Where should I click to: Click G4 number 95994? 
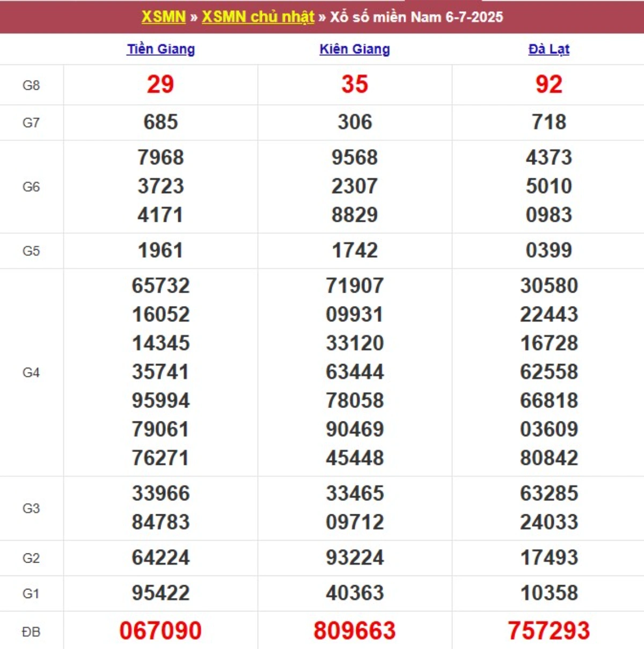[160, 400]
